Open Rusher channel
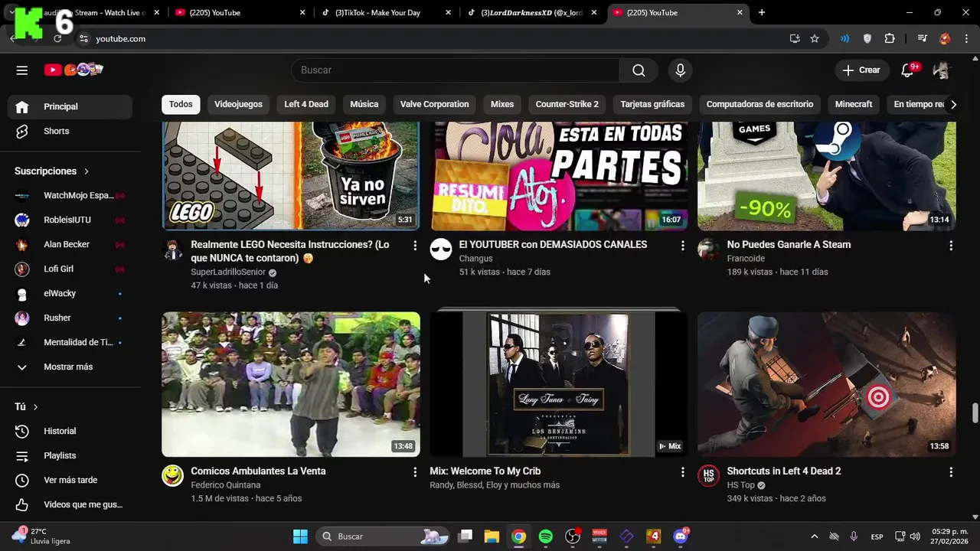 click(x=70, y=318)
